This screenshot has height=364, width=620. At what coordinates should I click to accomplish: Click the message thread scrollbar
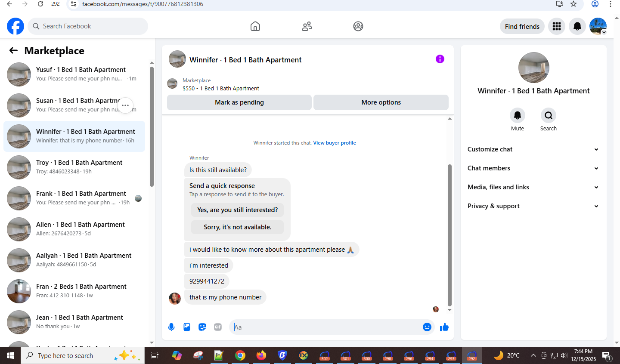click(449, 234)
